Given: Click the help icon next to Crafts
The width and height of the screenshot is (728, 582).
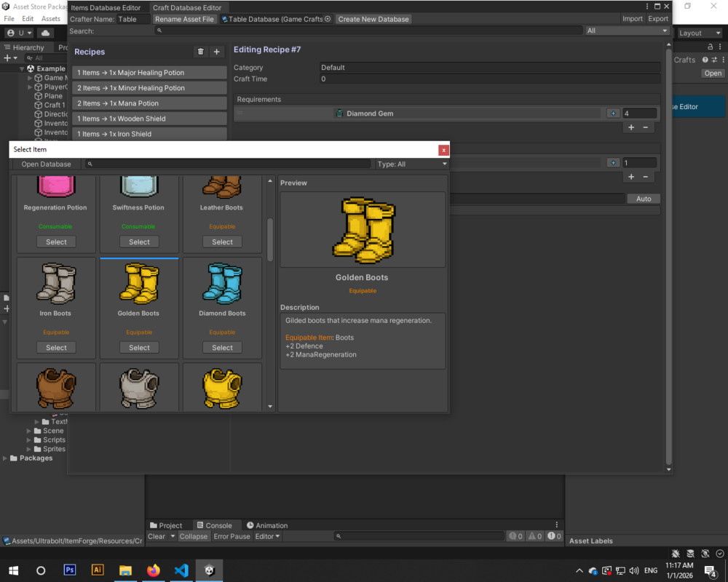Looking at the screenshot, I should [705, 60].
